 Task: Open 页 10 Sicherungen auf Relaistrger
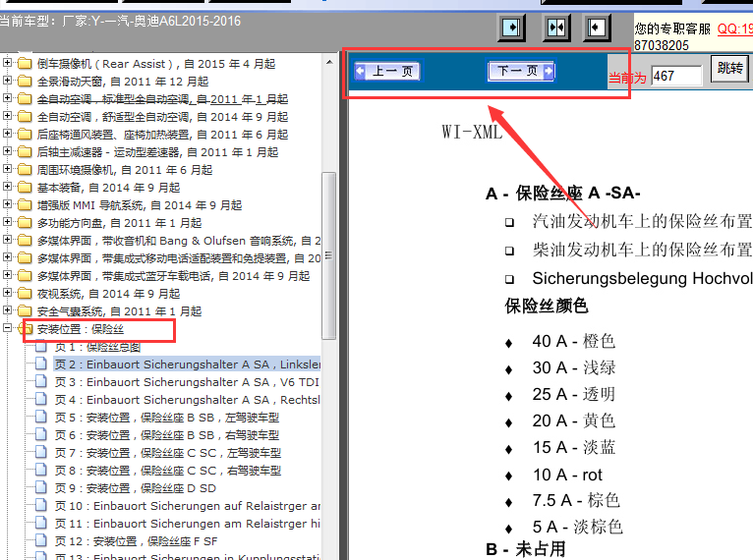[188, 506]
